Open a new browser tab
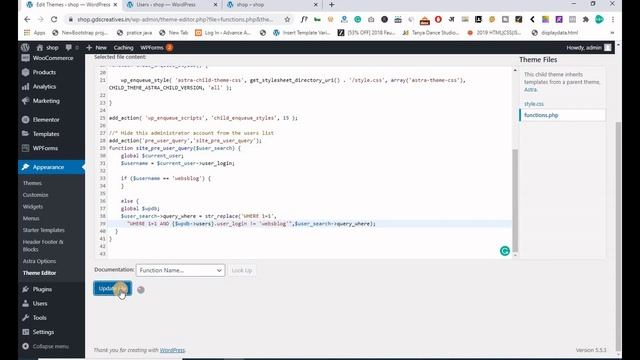 pos(331,5)
